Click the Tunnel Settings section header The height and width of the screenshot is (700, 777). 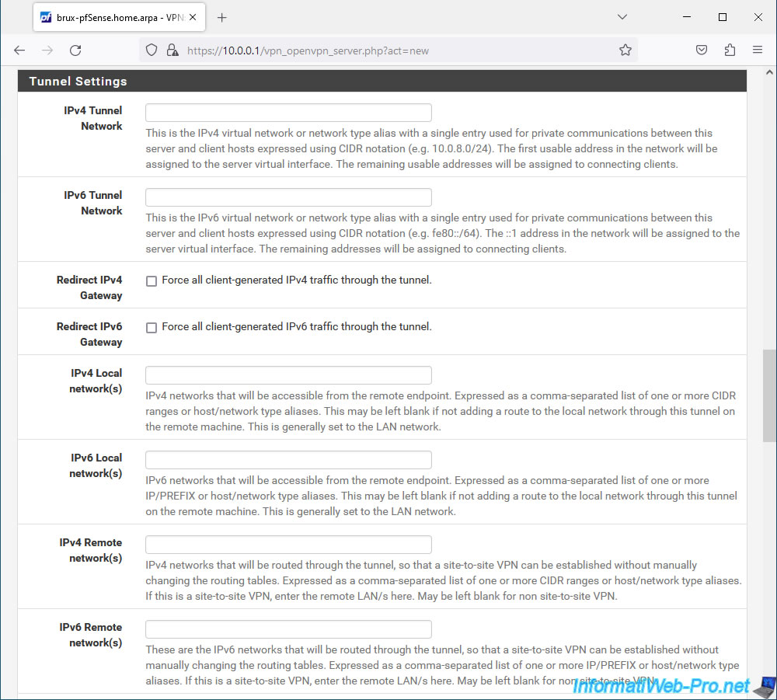coord(382,82)
